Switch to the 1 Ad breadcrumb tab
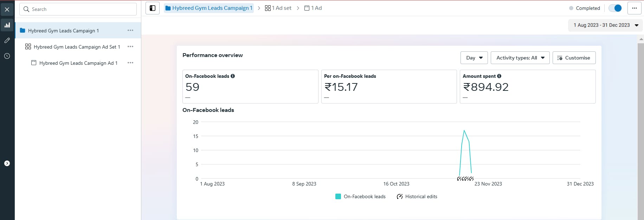Screen dimensions: 644x220 [313, 8]
